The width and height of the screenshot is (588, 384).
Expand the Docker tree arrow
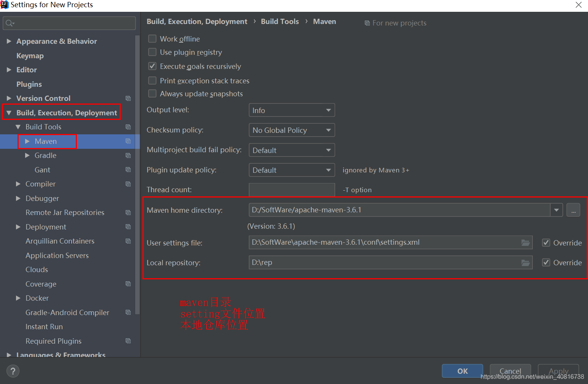point(18,298)
